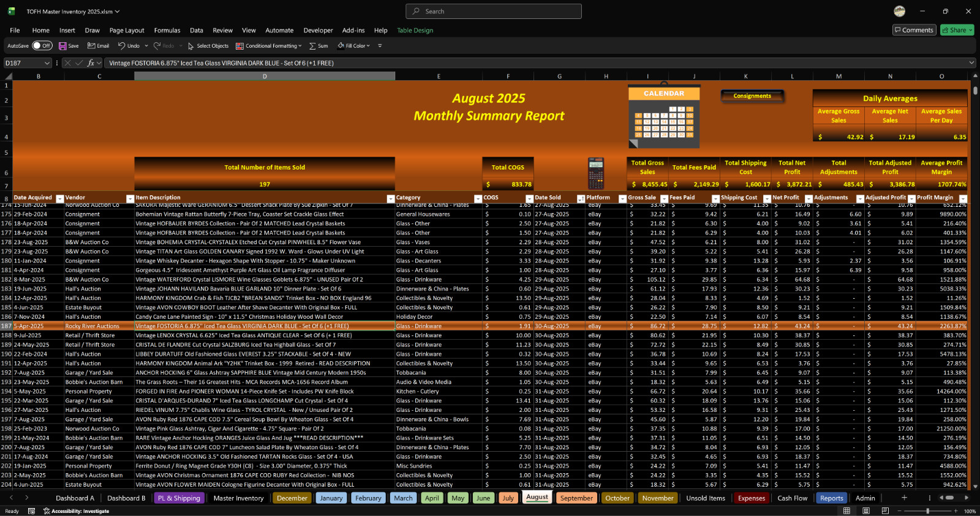Image resolution: width=980 pixels, height=516 pixels.
Task: Open Profit Margin column filter arrow
Action: [963, 198]
